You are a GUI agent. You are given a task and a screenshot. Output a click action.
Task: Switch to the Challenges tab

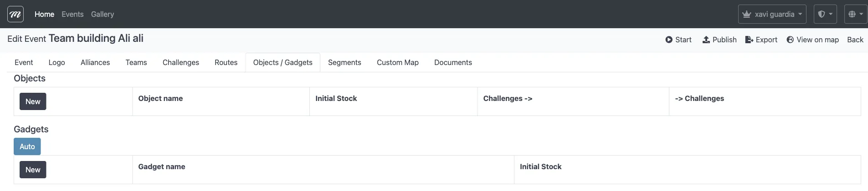coord(180,63)
